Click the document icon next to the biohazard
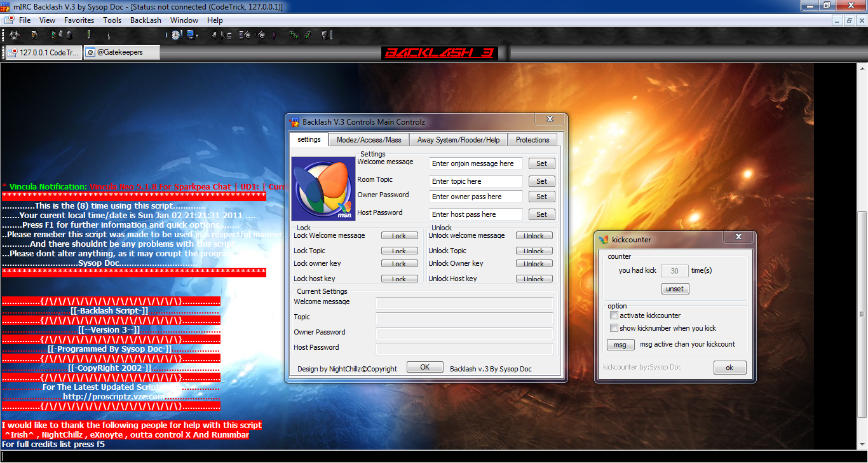868x463 pixels. (x=34, y=35)
